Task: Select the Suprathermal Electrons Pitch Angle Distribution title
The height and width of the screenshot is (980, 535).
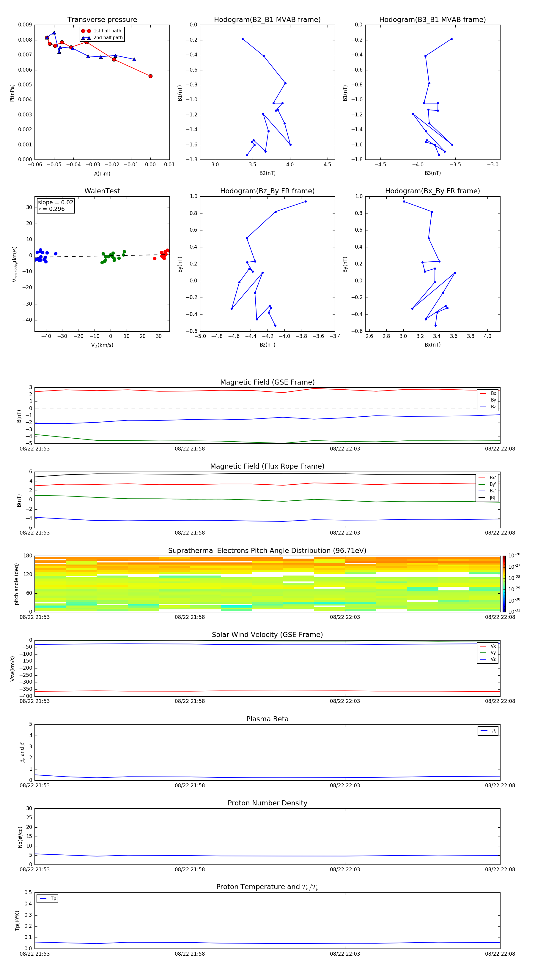Action: 267,551
